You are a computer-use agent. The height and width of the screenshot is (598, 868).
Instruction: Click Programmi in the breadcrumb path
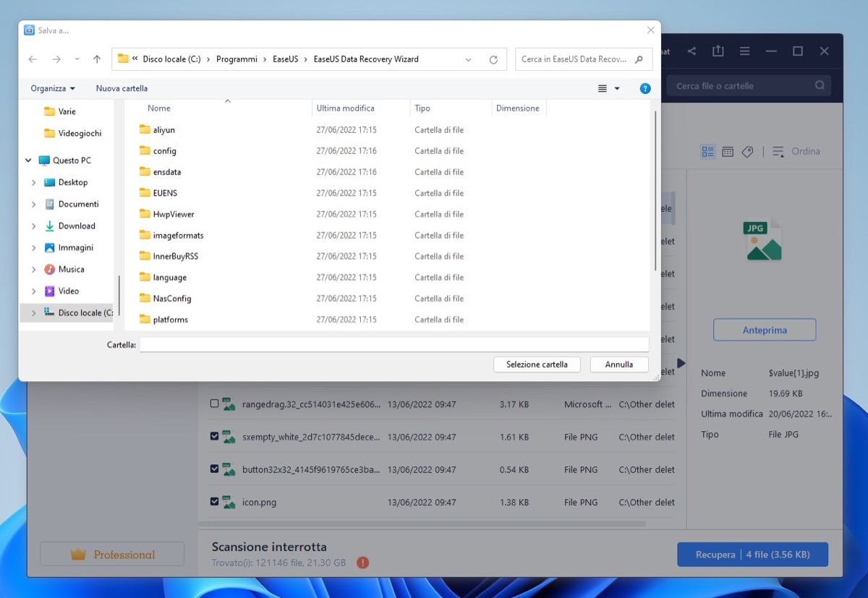click(x=237, y=59)
